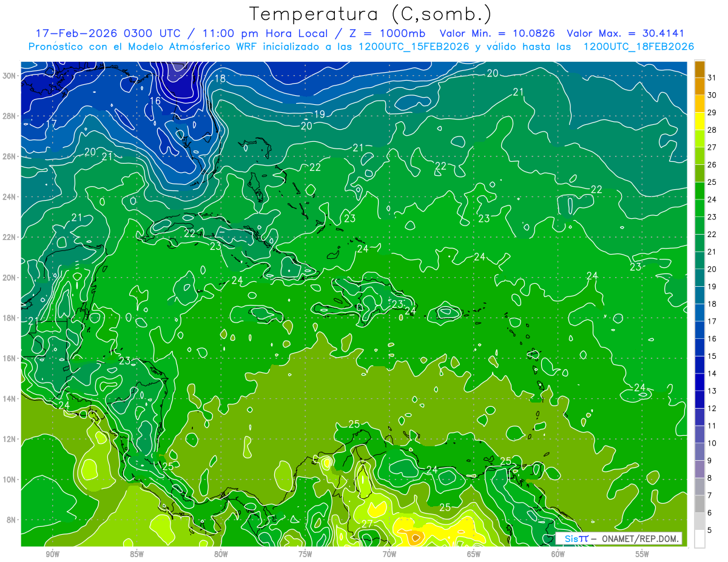Click the '60W' longitude axis label
Screen dimensions: 728x562
click(x=558, y=554)
